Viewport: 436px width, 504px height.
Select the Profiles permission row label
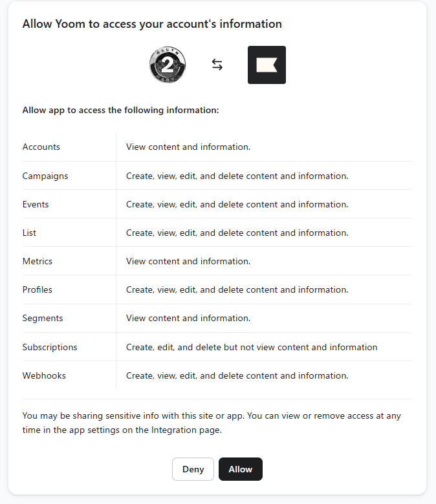click(38, 289)
